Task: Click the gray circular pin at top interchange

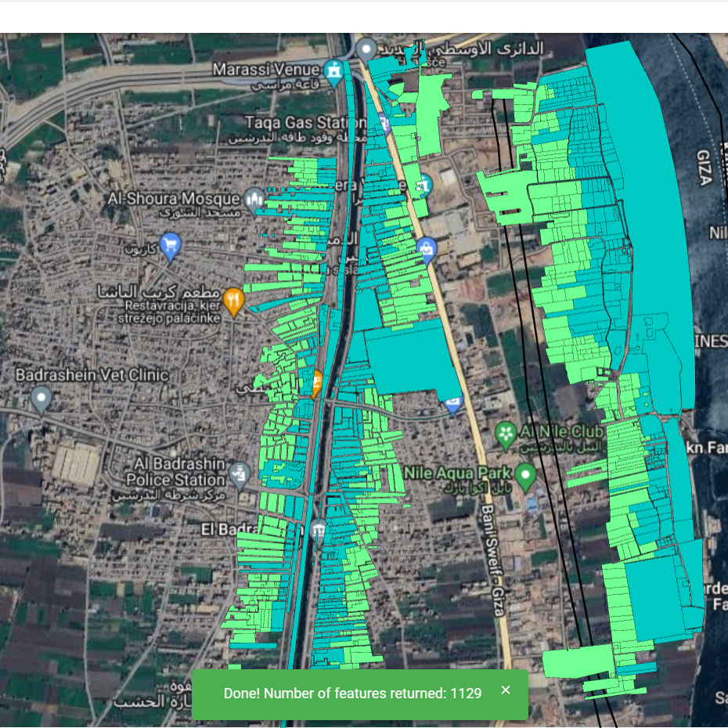Action: click(x=366, y=49)
